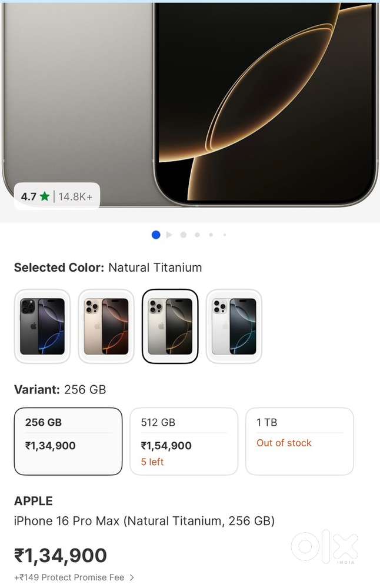Viewport: 380px width, 588px height.
Task: Select the Natural Titanium color thumbnail
Action: (170, 326)
